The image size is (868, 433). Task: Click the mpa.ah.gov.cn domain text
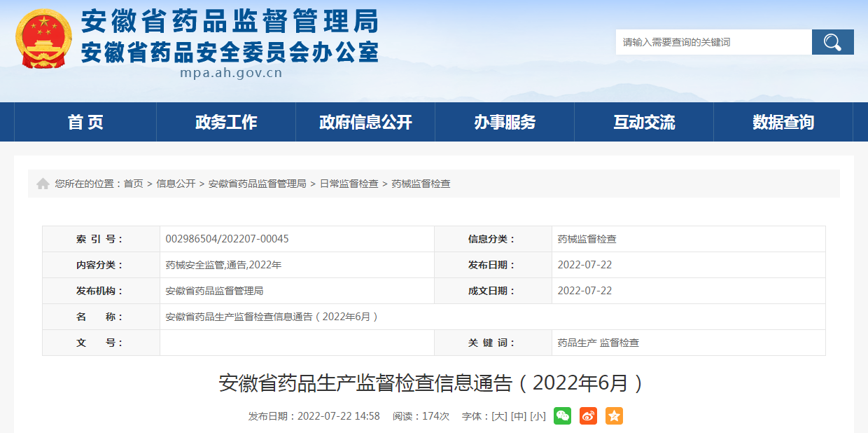[x=231, y=73]
